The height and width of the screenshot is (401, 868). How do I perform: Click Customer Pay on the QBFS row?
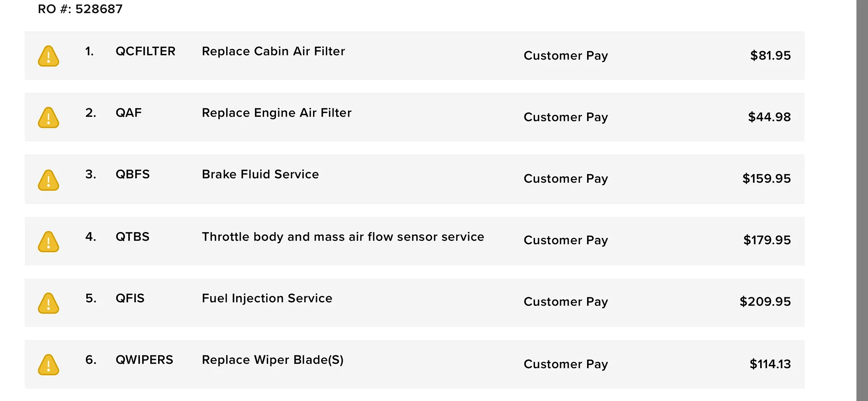[x=566, y=179]
